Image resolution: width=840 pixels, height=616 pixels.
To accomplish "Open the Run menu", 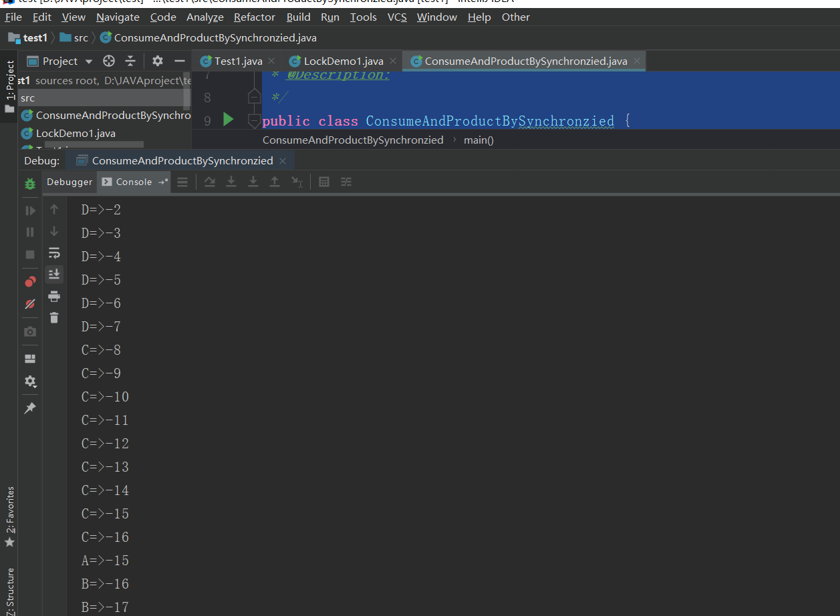I will (x=330, y=17).
